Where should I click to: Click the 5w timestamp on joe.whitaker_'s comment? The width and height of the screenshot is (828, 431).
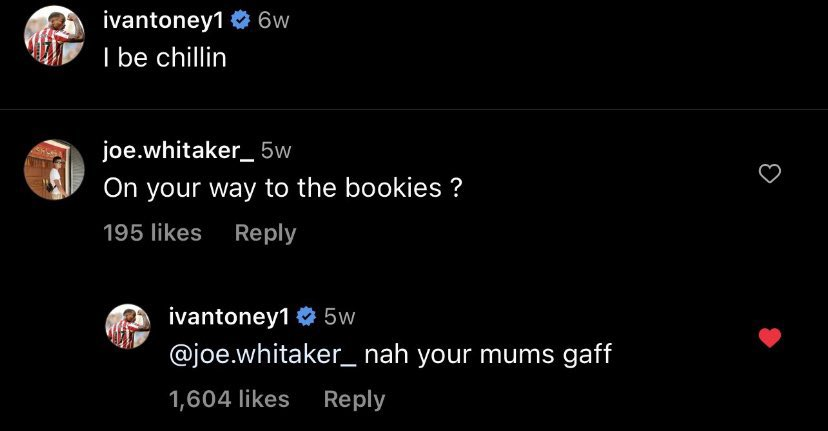tap(276, 150)
